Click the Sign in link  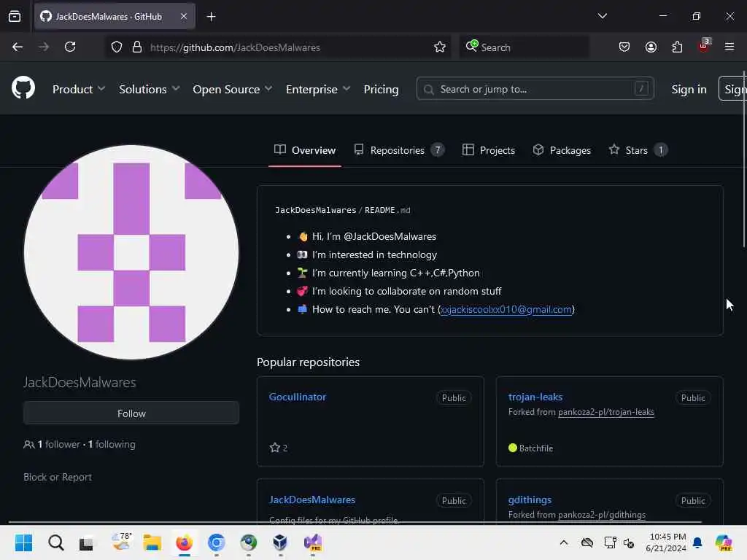click(689, 89)
